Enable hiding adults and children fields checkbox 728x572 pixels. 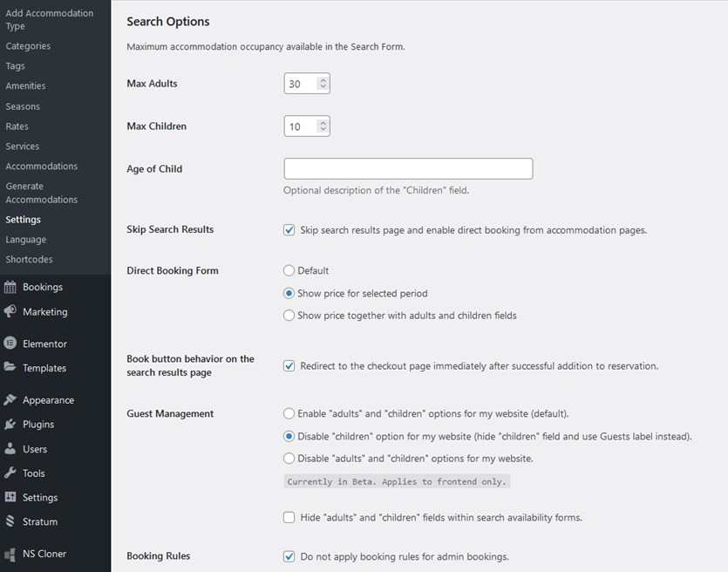[x=289, y=518]
